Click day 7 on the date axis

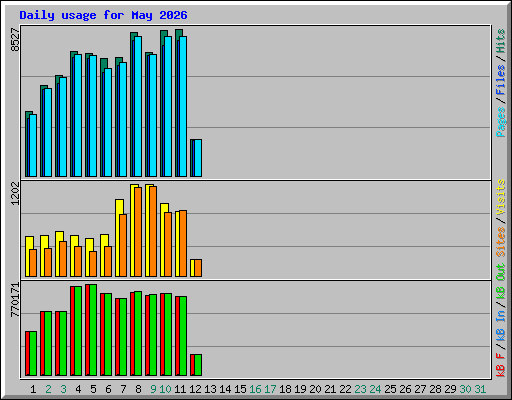coord(123,389)
